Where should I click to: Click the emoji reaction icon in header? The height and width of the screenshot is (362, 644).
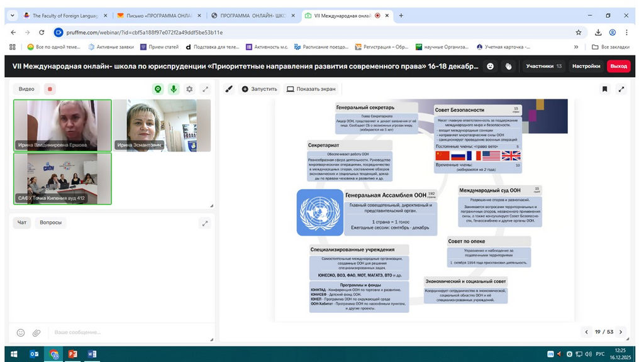click(x=491, y=66)
